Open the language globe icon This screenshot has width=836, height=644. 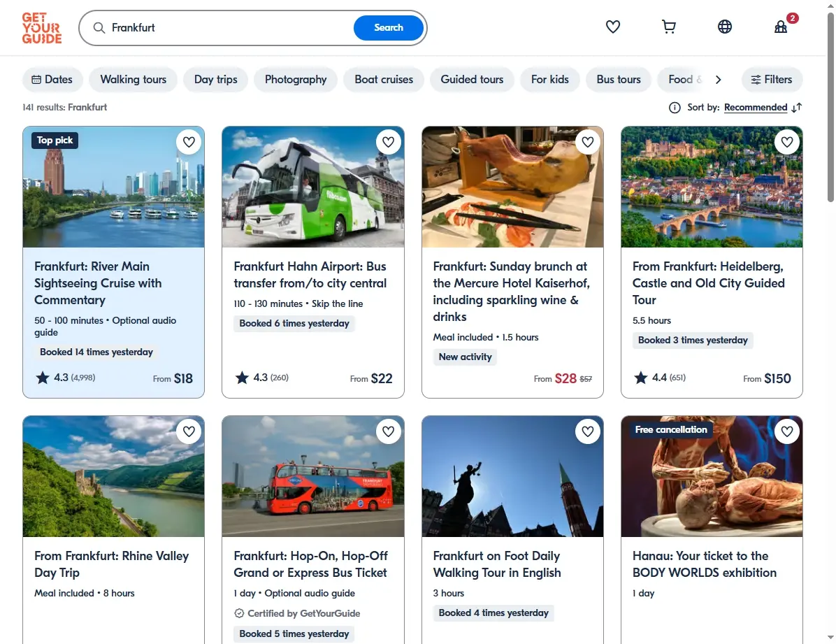(725, 27)
